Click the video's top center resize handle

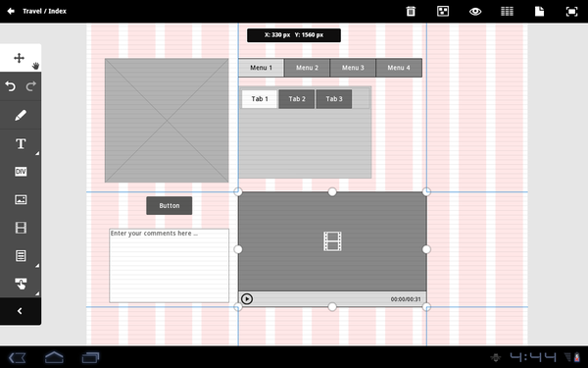(332, 192)
